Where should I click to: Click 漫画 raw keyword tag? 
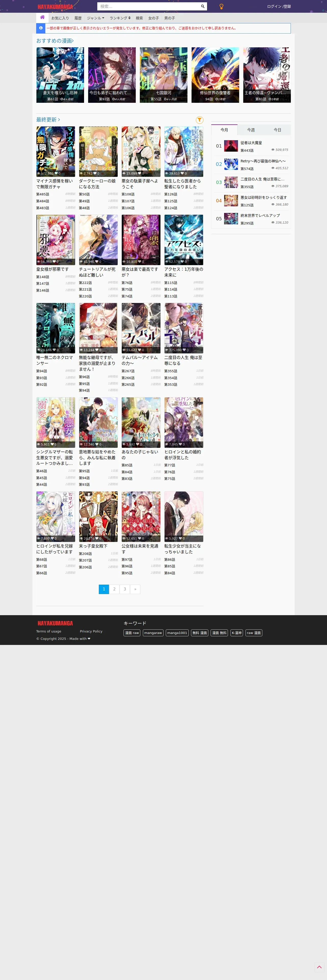pyautogui.click(x=132, y=633)
